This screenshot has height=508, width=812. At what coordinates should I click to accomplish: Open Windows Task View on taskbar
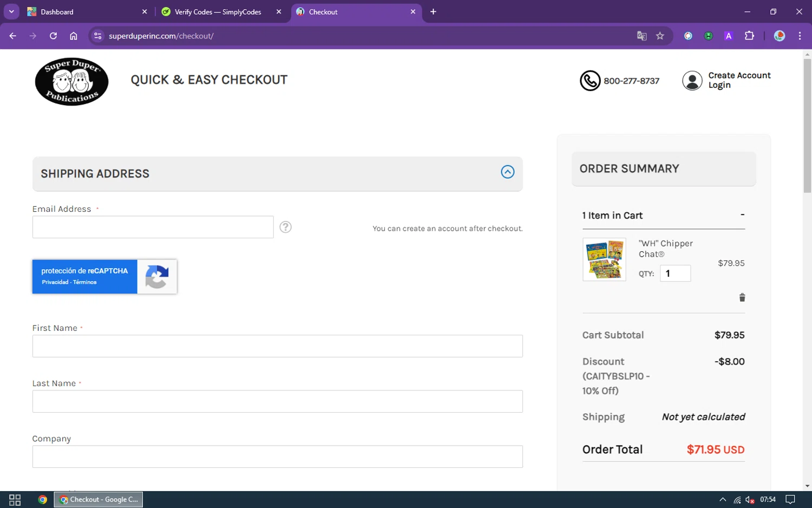point(15,499)
